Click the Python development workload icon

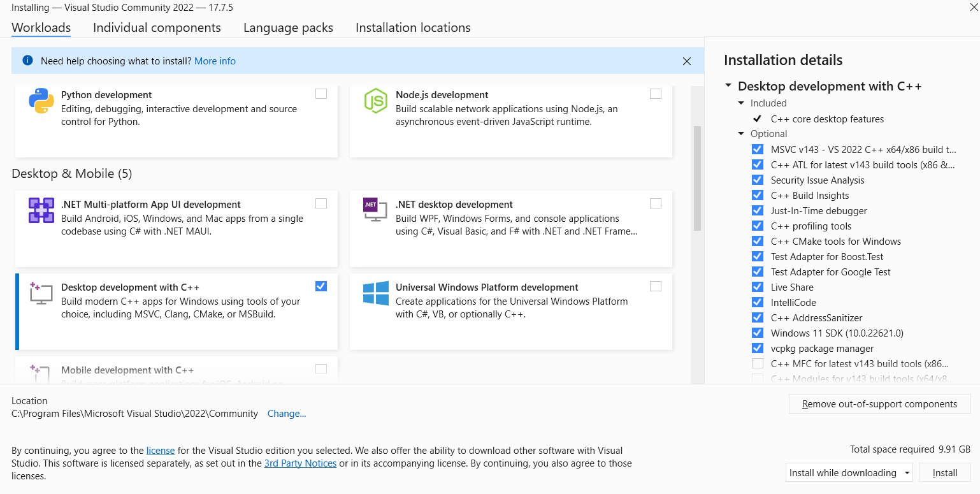(41, 101)
